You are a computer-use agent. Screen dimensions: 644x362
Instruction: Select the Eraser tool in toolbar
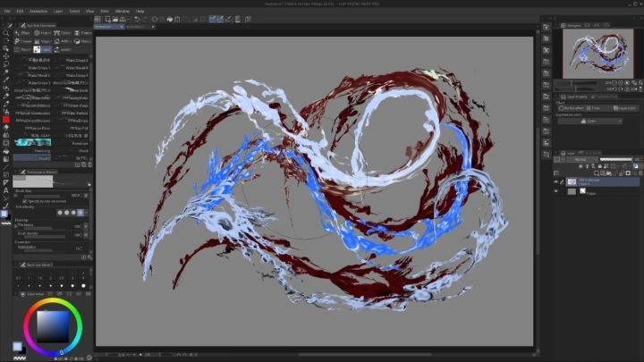5,126
